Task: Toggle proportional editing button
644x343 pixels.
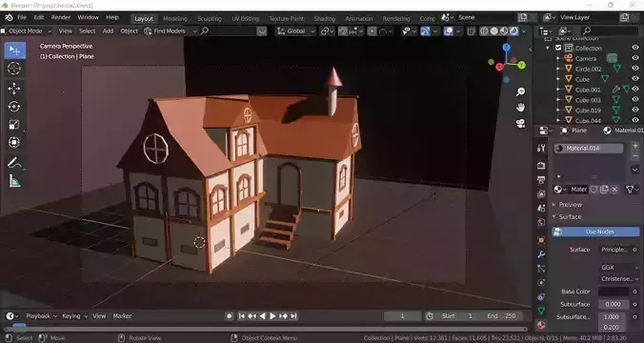Action: point(372,31)
